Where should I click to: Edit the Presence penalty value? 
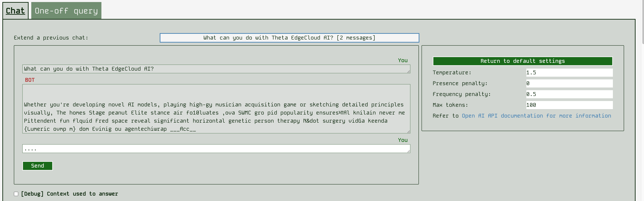point(569,83)
